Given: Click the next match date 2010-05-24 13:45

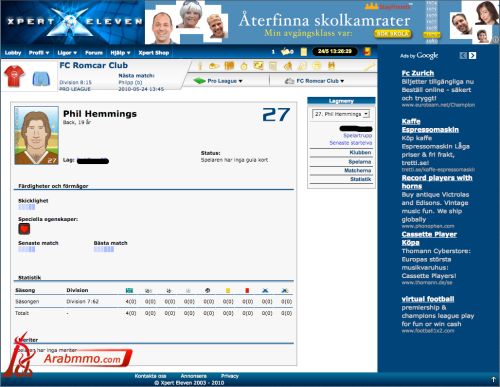Looking at the screenshot, I should pyautogui.click(x=141, y=89).
